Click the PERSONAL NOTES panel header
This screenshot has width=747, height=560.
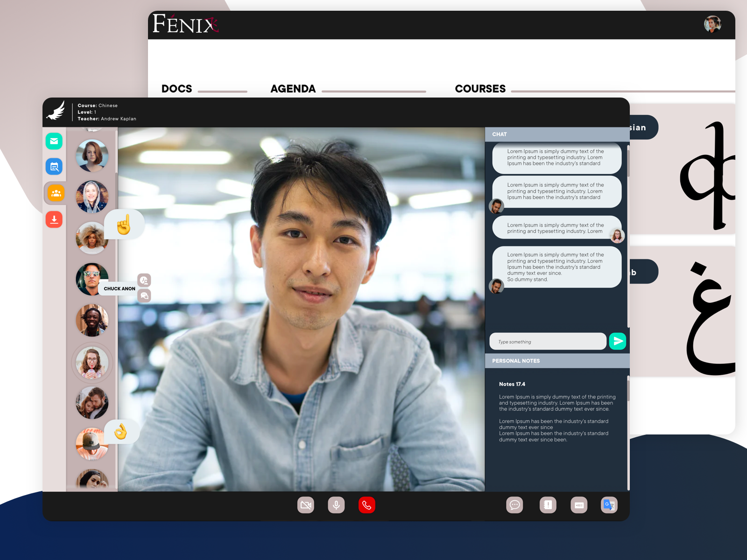click(x=557, y=361)
